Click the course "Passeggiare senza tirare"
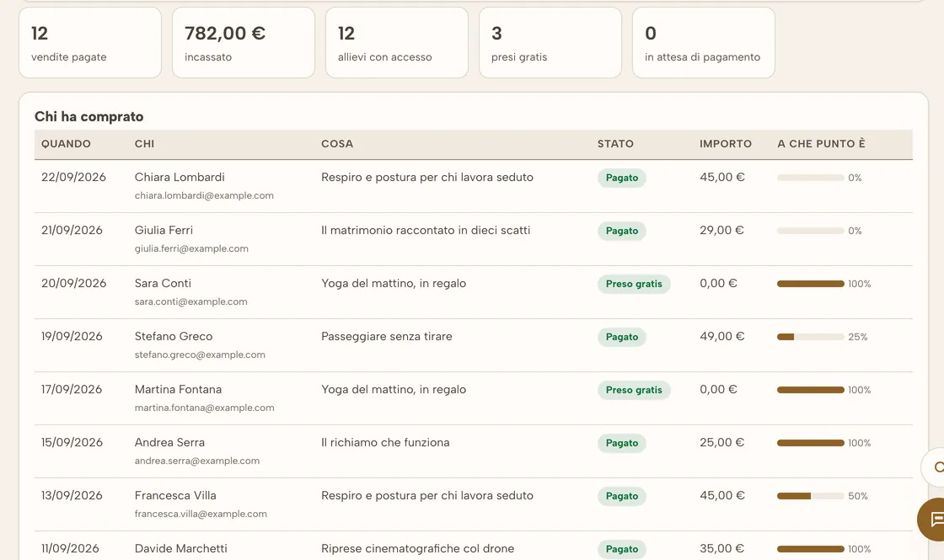The image size is (944, 560). coord(387,336)
